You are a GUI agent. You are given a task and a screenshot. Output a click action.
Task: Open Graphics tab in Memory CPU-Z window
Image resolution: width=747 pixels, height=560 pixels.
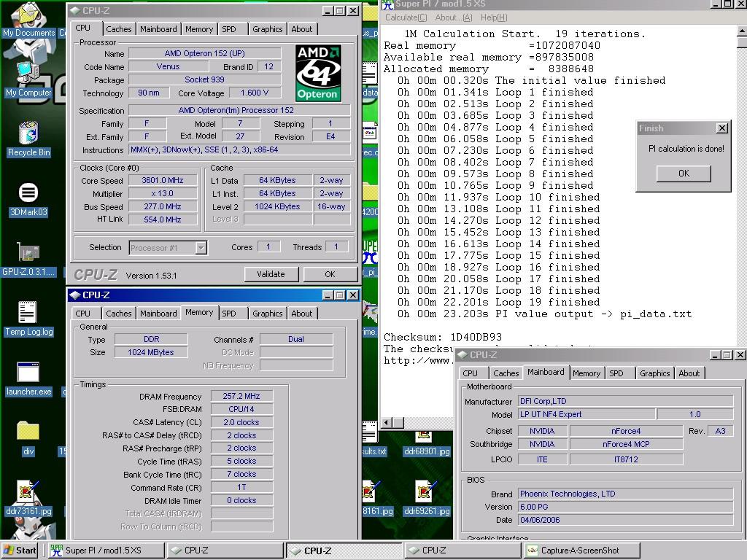pos(267,314)
